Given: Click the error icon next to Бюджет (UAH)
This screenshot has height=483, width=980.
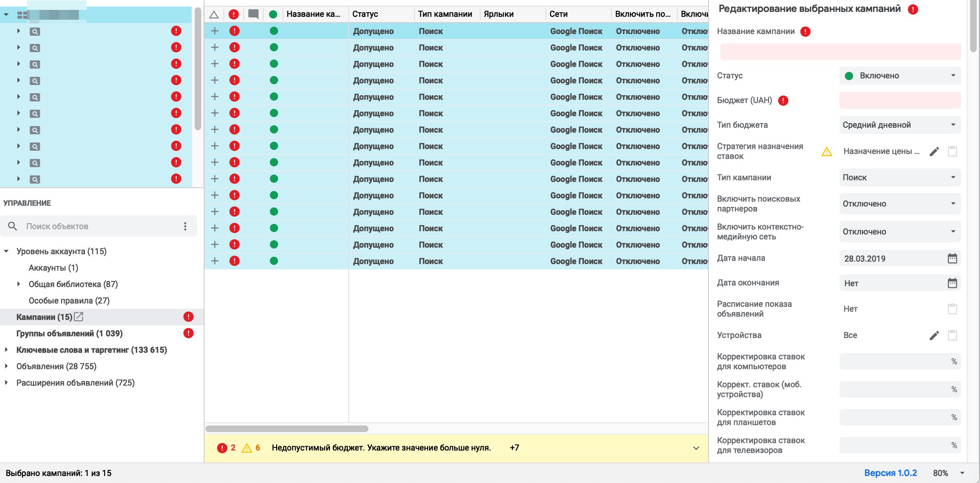Looking at the screenshot, I should (x=783, y=101).
